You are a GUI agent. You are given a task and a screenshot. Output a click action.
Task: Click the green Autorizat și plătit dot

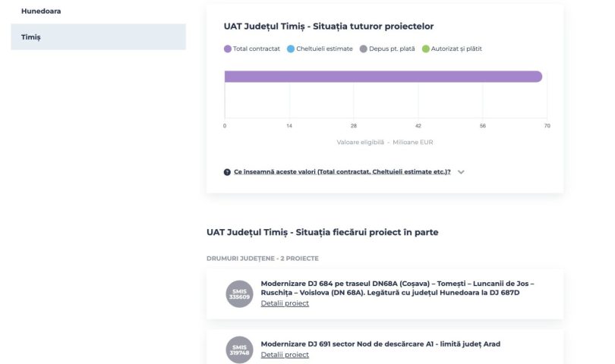[425, 49]
